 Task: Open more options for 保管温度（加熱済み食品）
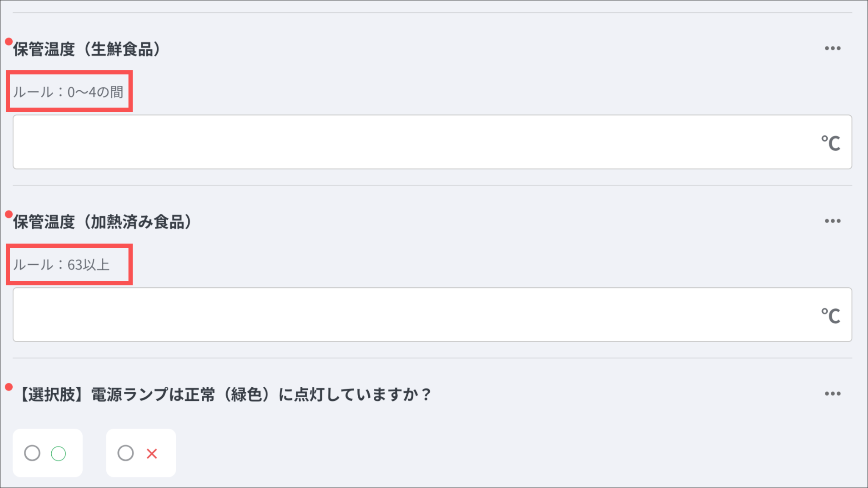(x=832, y=221)
